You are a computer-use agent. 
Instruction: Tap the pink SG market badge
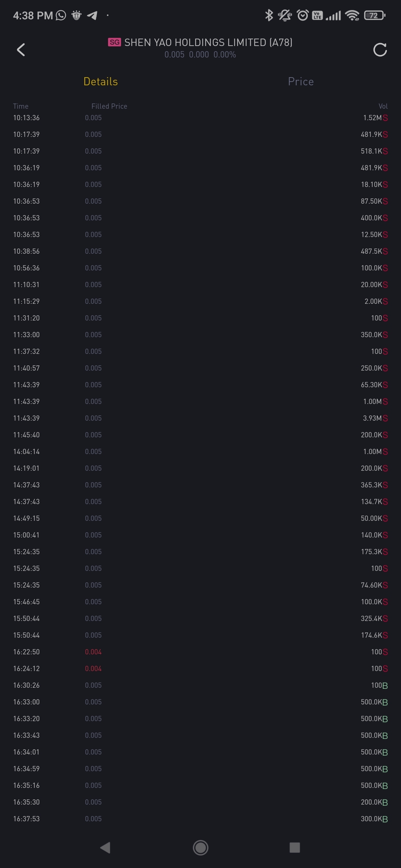[x=114, y=42]
